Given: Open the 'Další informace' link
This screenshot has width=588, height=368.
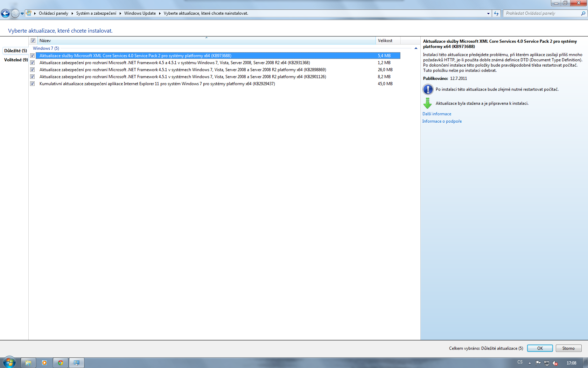Looking at the screenshot, I should coord(437,114).
